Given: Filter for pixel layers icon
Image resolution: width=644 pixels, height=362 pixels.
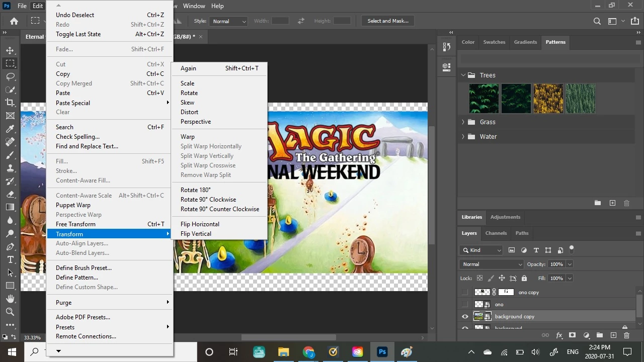Looking at the screenshot, I should (512, 250).
